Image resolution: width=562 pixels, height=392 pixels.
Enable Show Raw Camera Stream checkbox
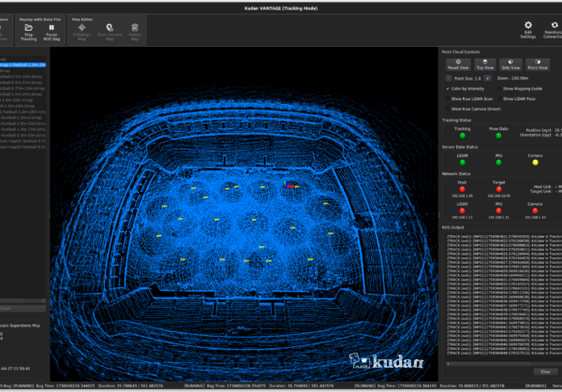coord(446,108)
